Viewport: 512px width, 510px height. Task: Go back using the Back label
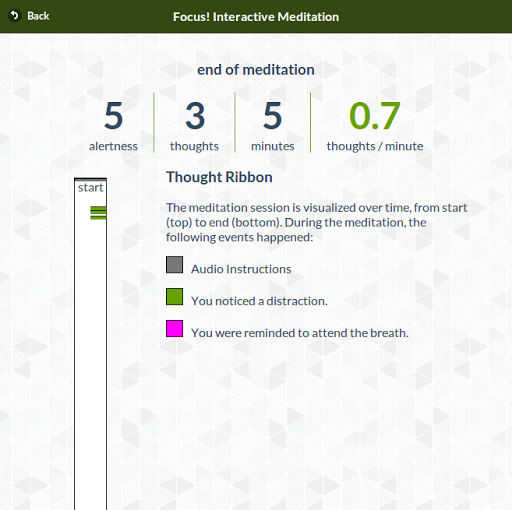point(38,16)
